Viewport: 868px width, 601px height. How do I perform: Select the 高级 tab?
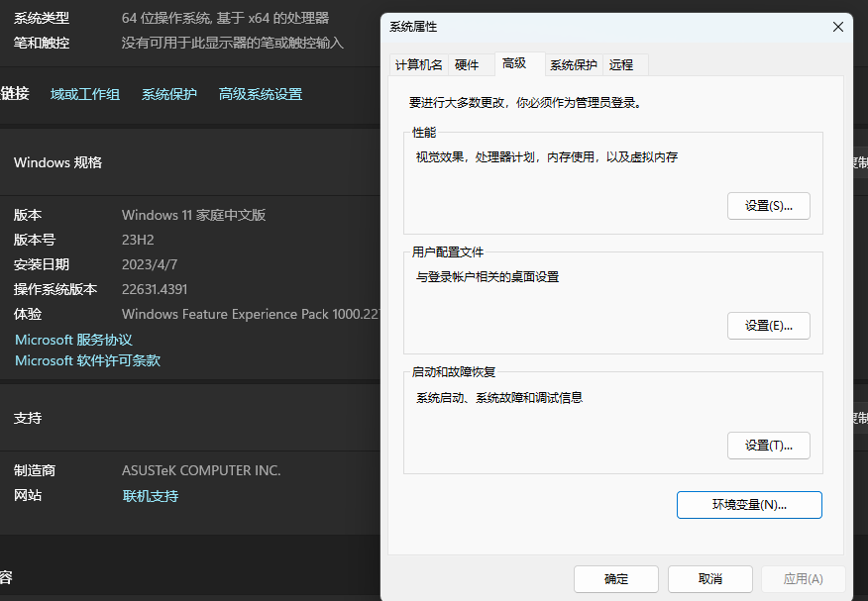tap(514, 64)
